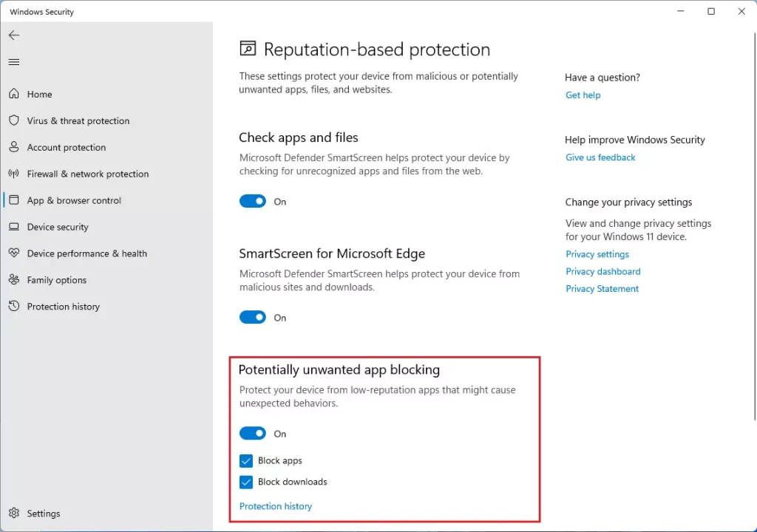Toggle off Potentially unwanted app blocking
The height and width of the screenshot is (532, 757).
click(x=252, y=433)
